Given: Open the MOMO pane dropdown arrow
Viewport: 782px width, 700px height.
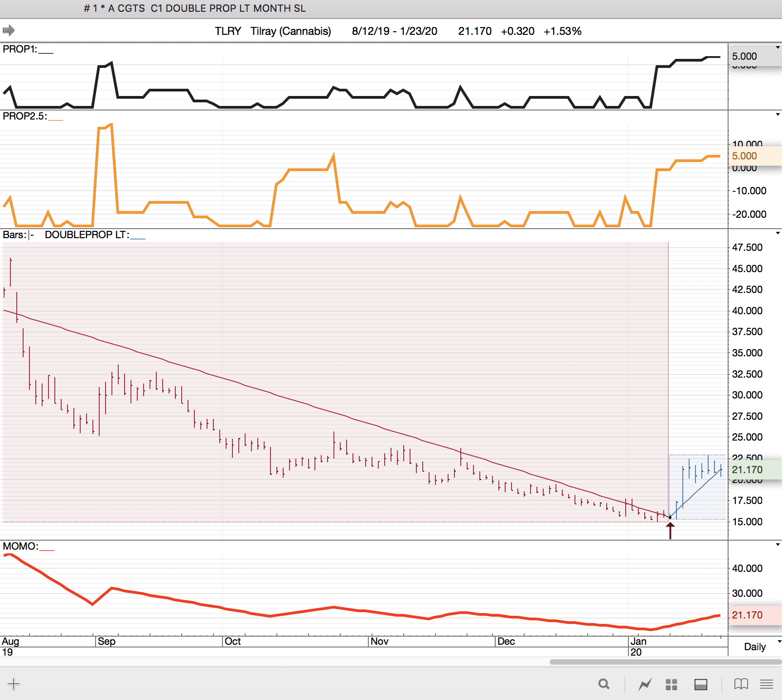Looking at the screenshot, I should [x=777, y=545].
